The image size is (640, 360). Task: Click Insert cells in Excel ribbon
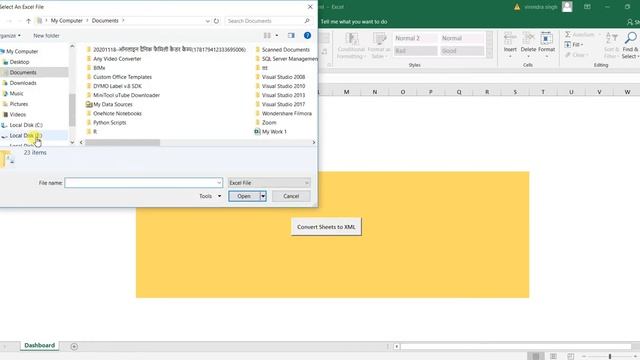coord(510,44)
